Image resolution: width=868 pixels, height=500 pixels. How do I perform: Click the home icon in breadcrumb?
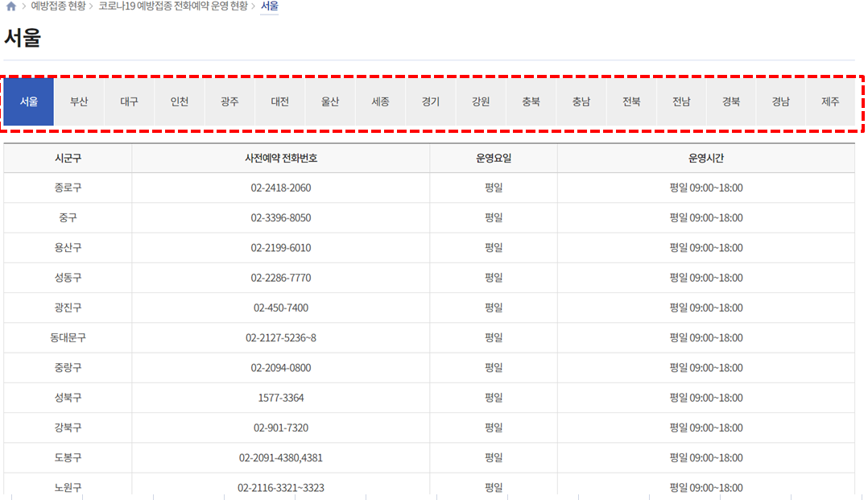pos(11,6)
